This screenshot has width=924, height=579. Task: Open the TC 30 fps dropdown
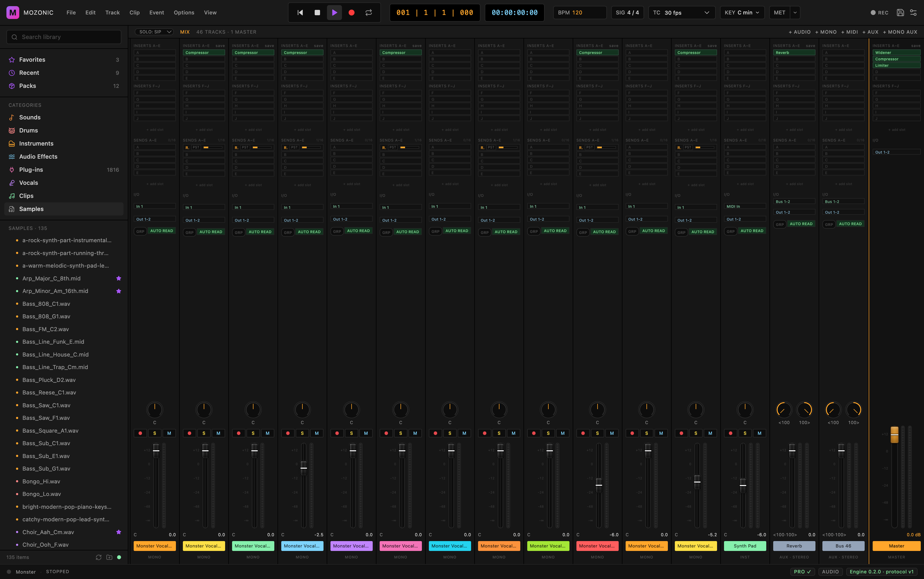pos(682,13)
